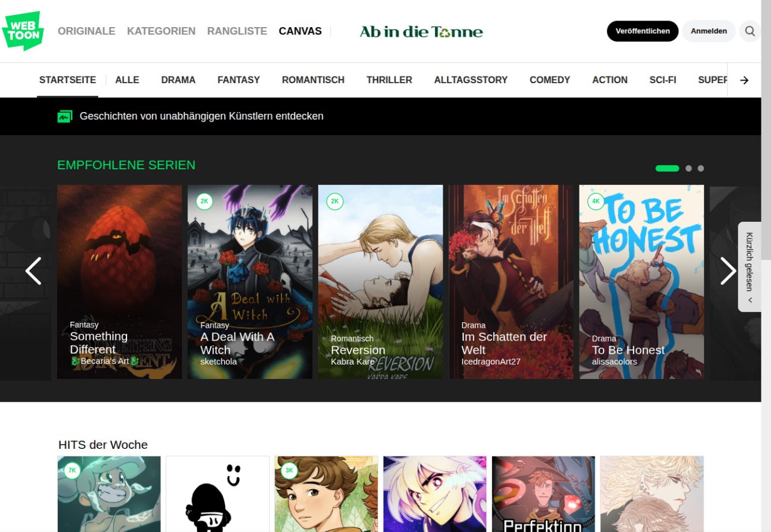Click the 4K badge on To Be Honest

pos(596,202)
